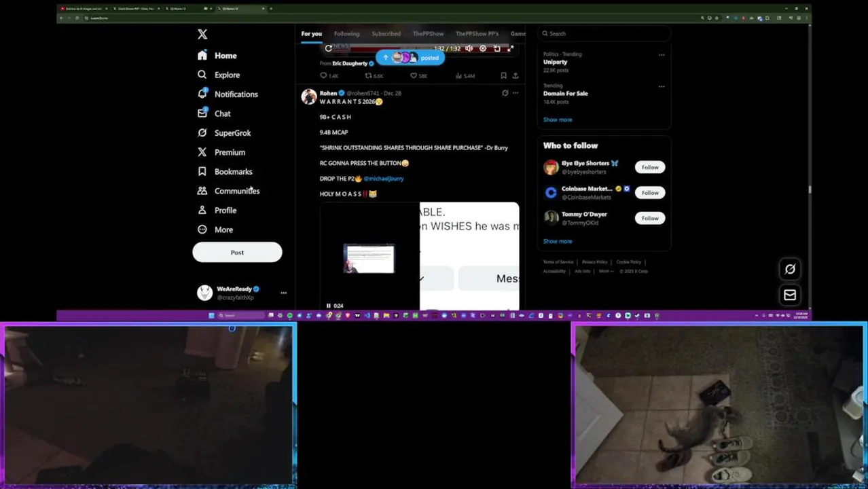868x489 pixels.
Task: Click browser back arrow
Action: coord(62,18)
